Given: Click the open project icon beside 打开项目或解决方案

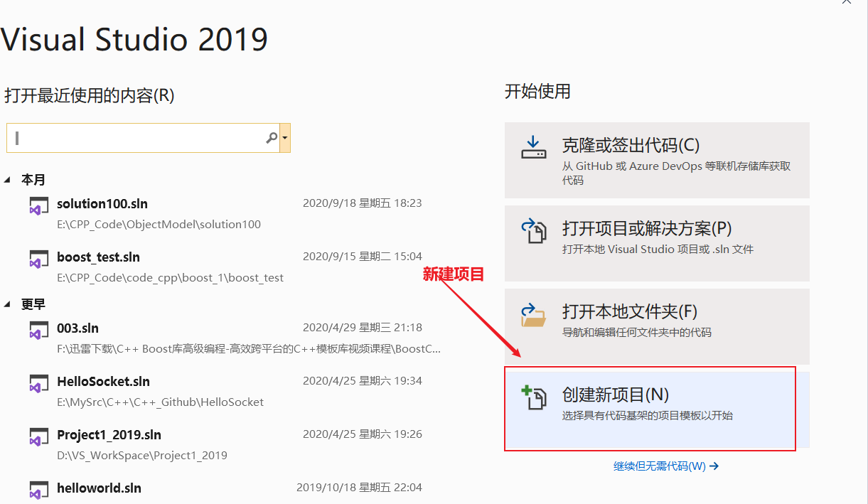Looking at the screenshot, I should tap(533, 231).
